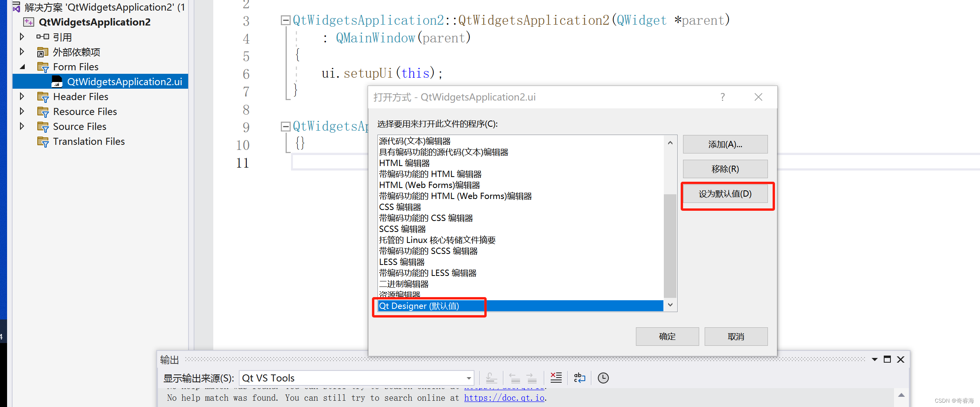The width and height of the screenshot is (980, 407).
Task: Click the program list scroll down arrow
Action: coord(670,305)
